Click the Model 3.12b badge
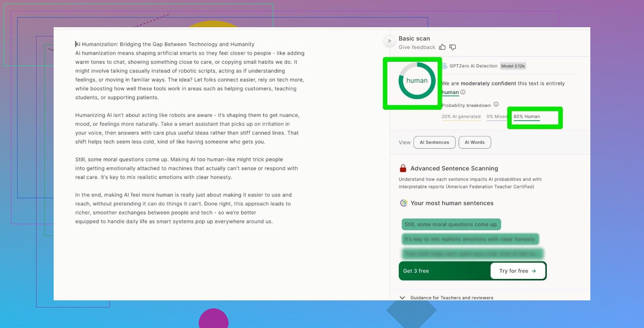Viewport: 644px width, 328px height. pos(513,66)
